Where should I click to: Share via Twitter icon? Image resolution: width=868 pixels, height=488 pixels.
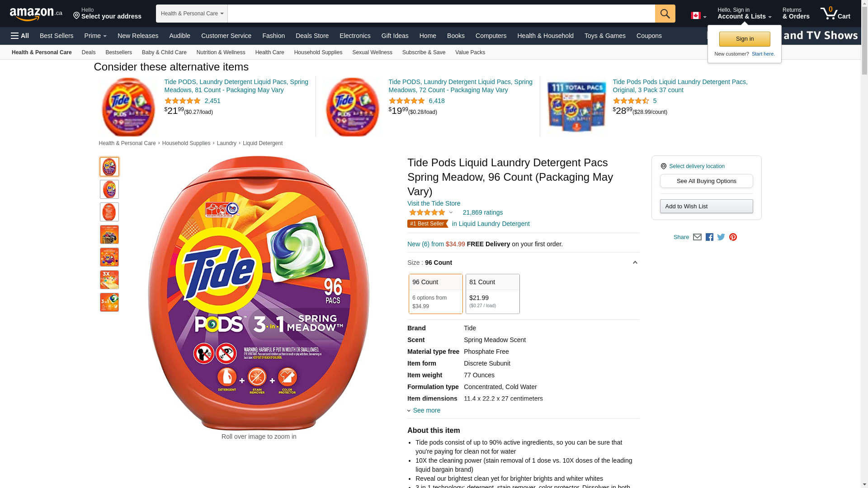tap(721, 237)
